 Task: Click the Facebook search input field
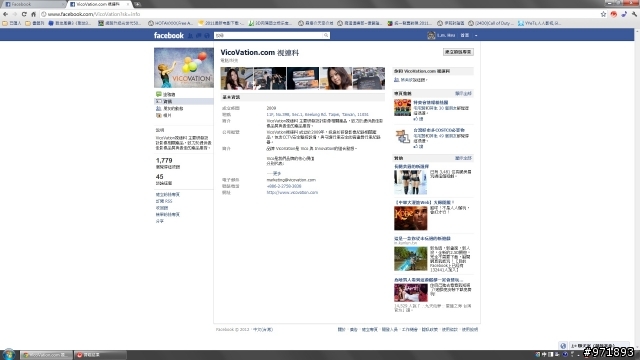[x=269, y=36]
